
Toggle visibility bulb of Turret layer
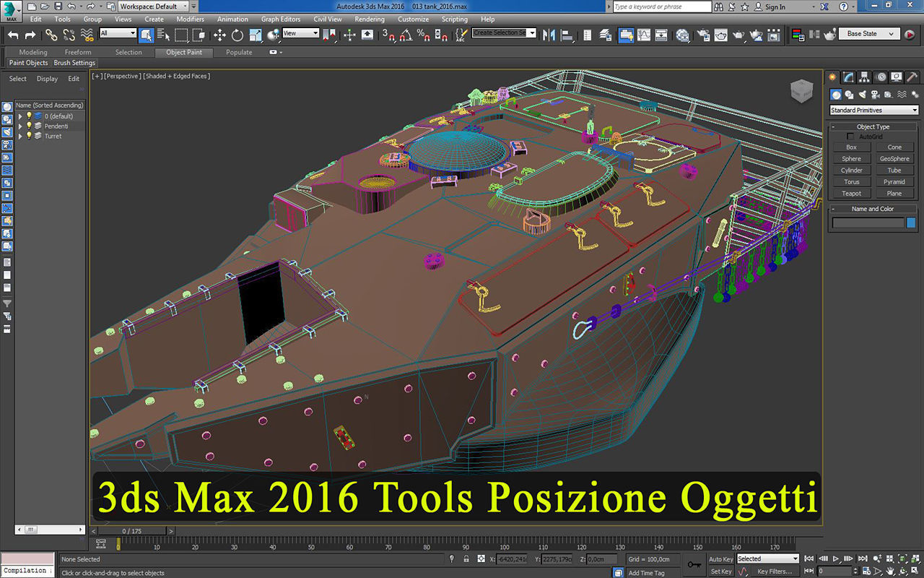tap(29, 136)
